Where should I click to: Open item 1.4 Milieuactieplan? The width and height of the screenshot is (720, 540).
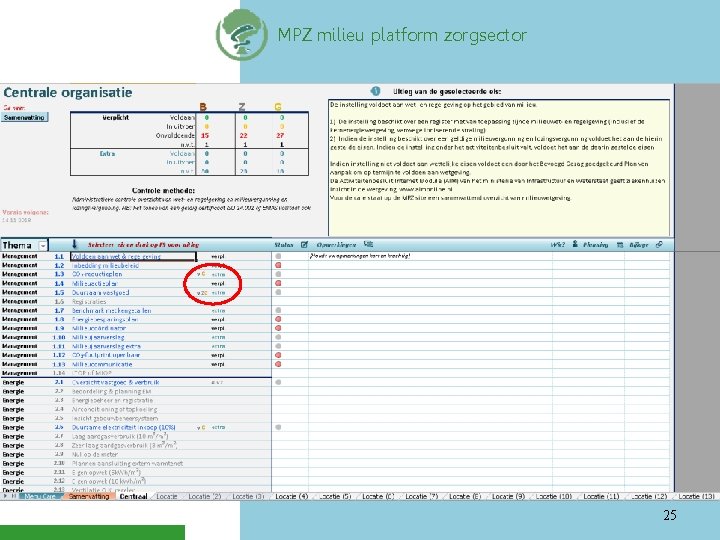(x=95, y=283)
